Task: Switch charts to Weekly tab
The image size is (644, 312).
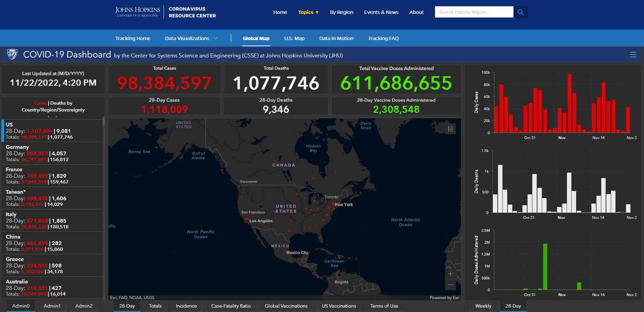Action: coord(483,306)
